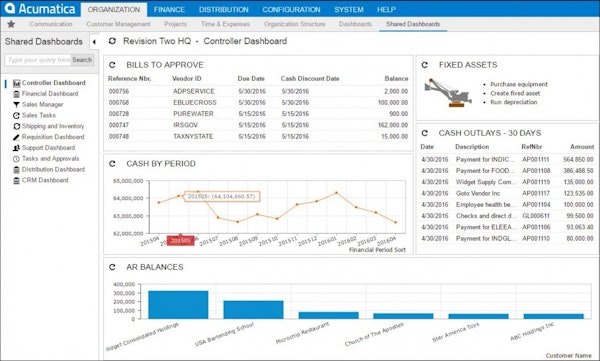Click the CRM Dashboard icon

click(x=16, y=180)
